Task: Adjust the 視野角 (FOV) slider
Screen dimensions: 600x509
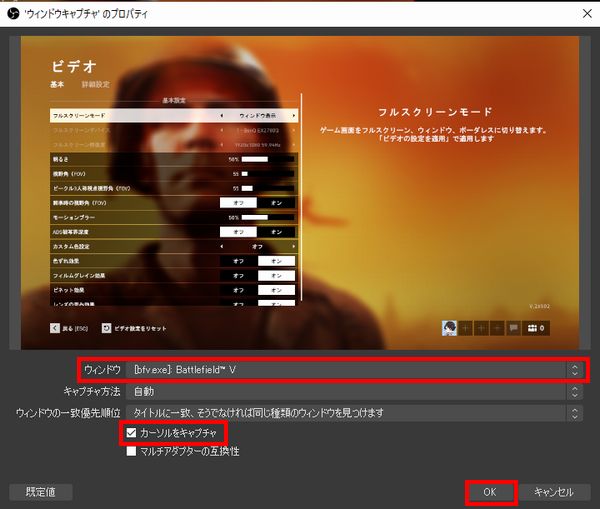Action: 268,174
